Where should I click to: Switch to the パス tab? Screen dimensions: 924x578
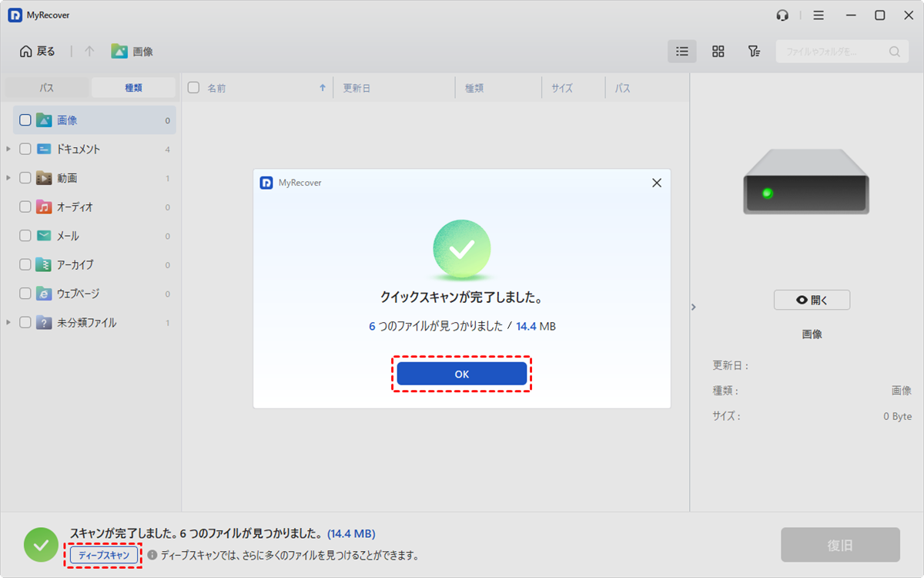[47, 88]
